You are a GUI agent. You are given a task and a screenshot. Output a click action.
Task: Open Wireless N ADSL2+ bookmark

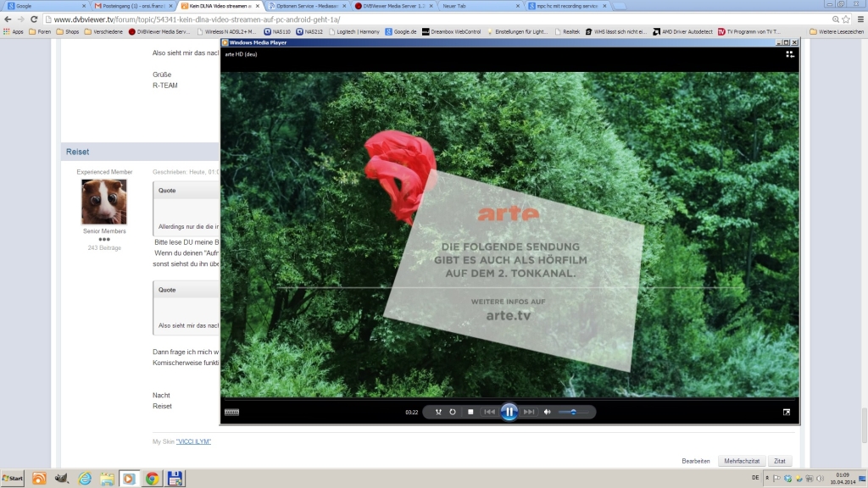click(x=227, y=31)
